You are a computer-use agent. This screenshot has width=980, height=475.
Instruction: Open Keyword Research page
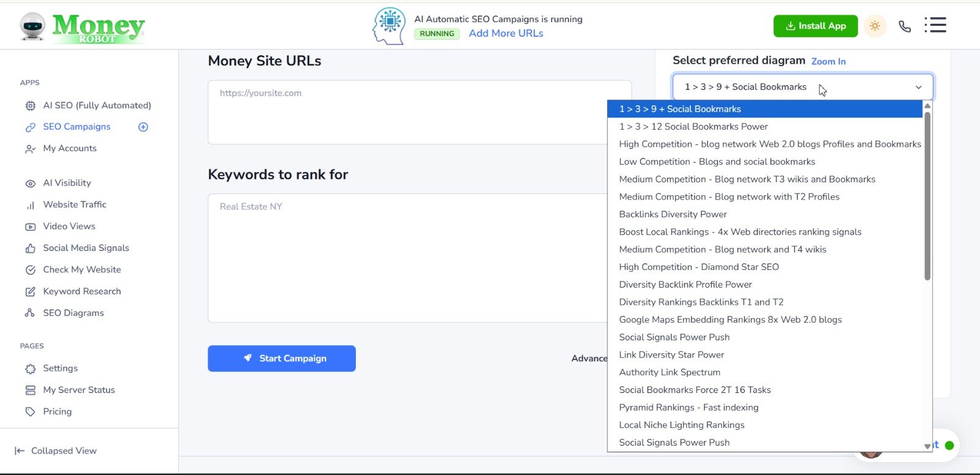(82, 291)
